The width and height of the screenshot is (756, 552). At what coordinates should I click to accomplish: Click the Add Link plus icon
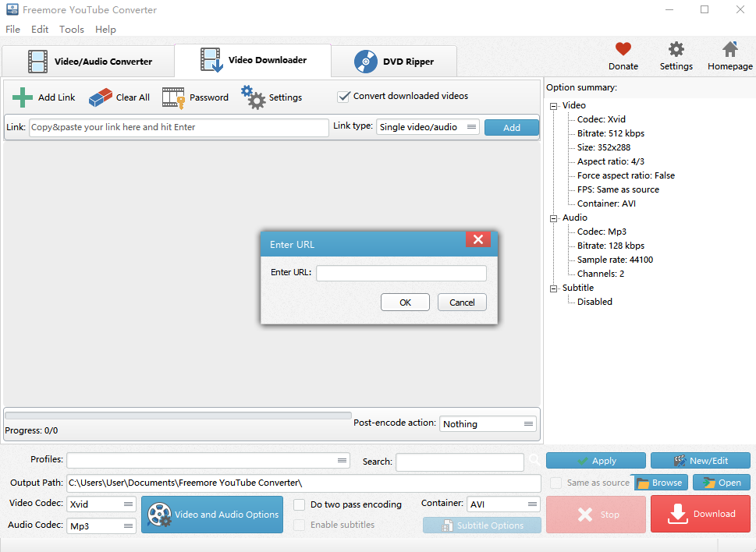pyautogui.click(x=22, y=97)
